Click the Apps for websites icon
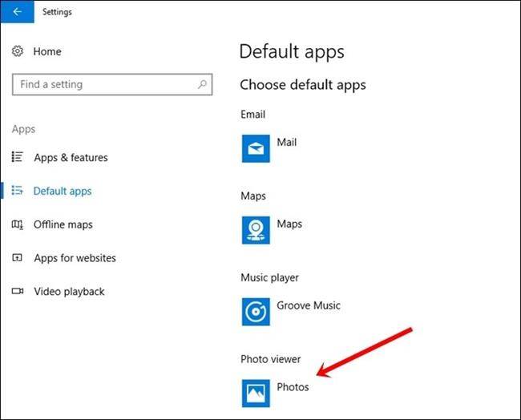Viewport: 521px width, 420px height. [x=17, y=257]
